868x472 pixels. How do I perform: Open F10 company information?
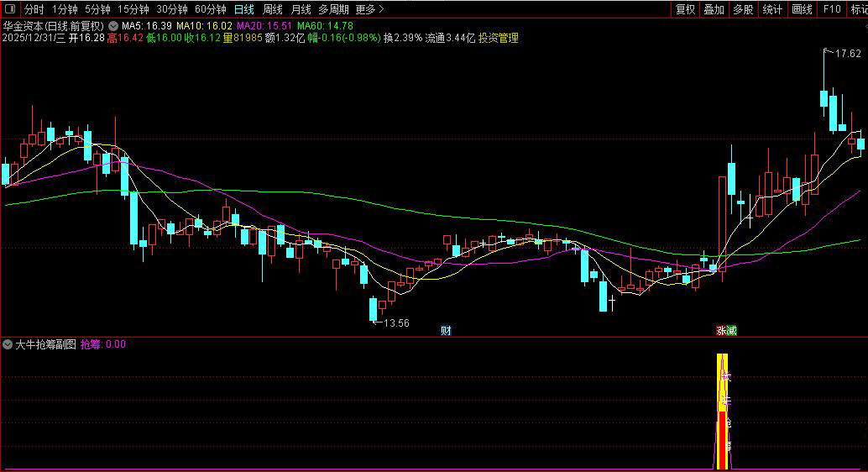831,10
